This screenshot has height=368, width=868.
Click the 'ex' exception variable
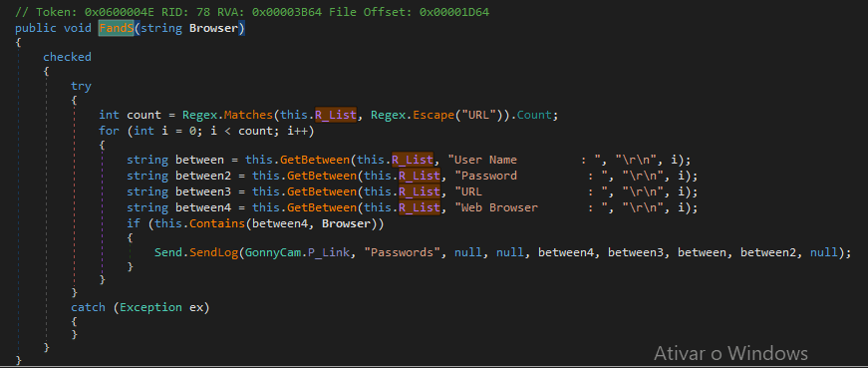coord(196,306)
